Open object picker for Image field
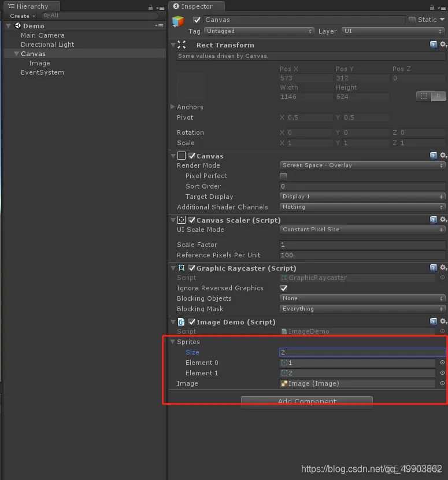The height and width of the screenshot is (480, 448). point(442,383)
